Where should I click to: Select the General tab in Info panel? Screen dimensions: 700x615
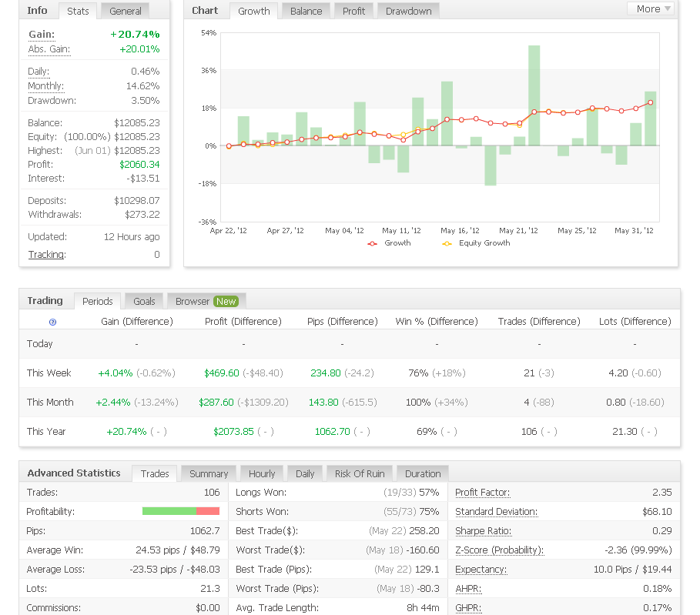125,12
